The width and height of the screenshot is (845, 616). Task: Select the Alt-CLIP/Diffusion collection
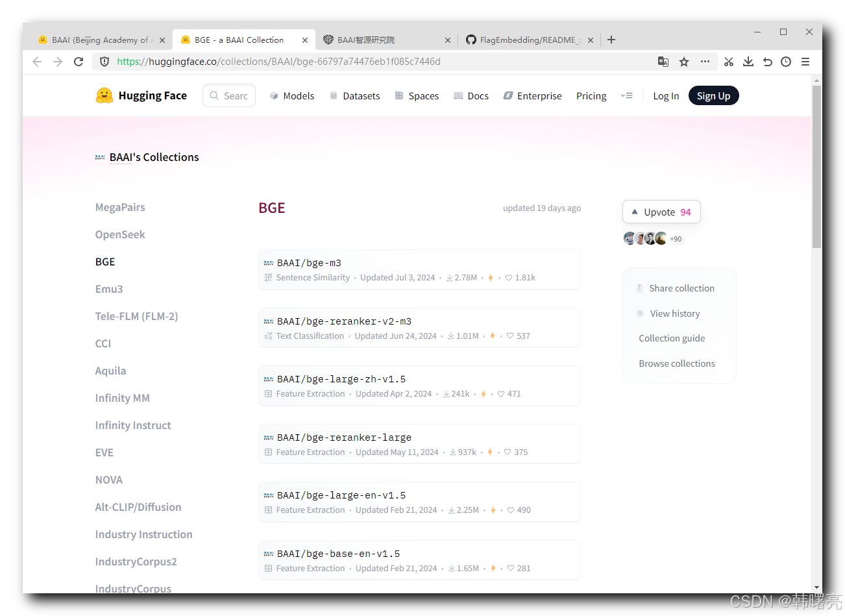(138, 507)
